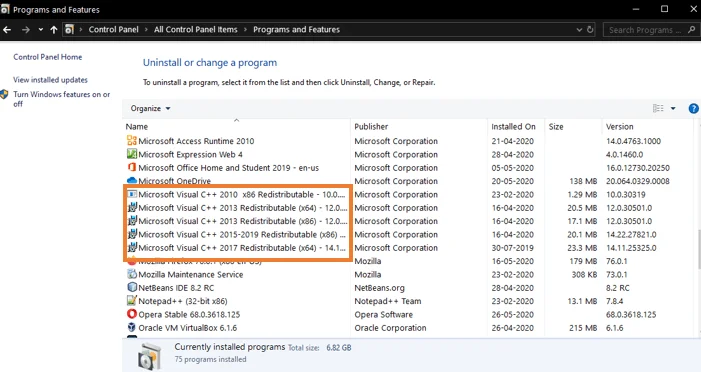The width and height of the screenshot is (701, 372).
Task: Click the Visual C++ 2013 (x86) icon
Action: pyautogui.click(x=132, y=220)
